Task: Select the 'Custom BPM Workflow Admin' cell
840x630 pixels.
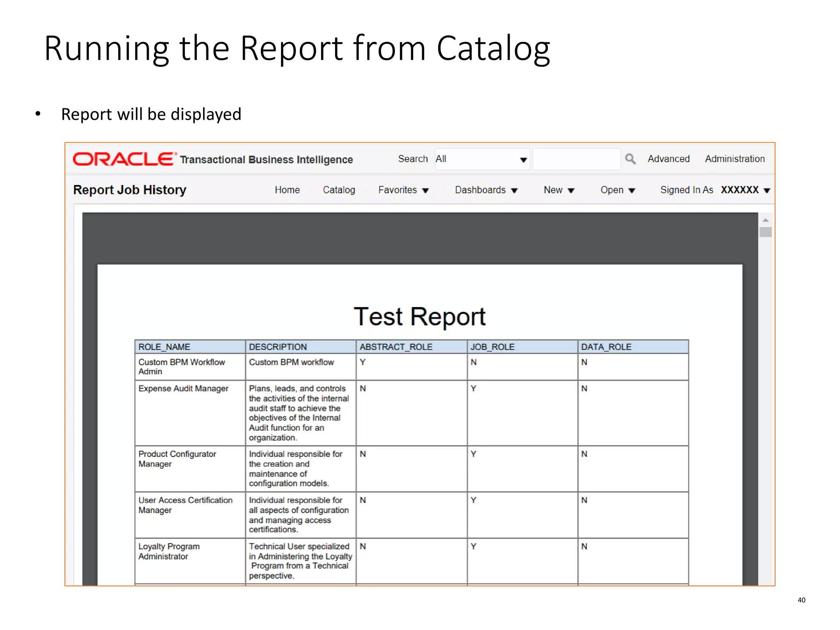Action: [190, 367]
